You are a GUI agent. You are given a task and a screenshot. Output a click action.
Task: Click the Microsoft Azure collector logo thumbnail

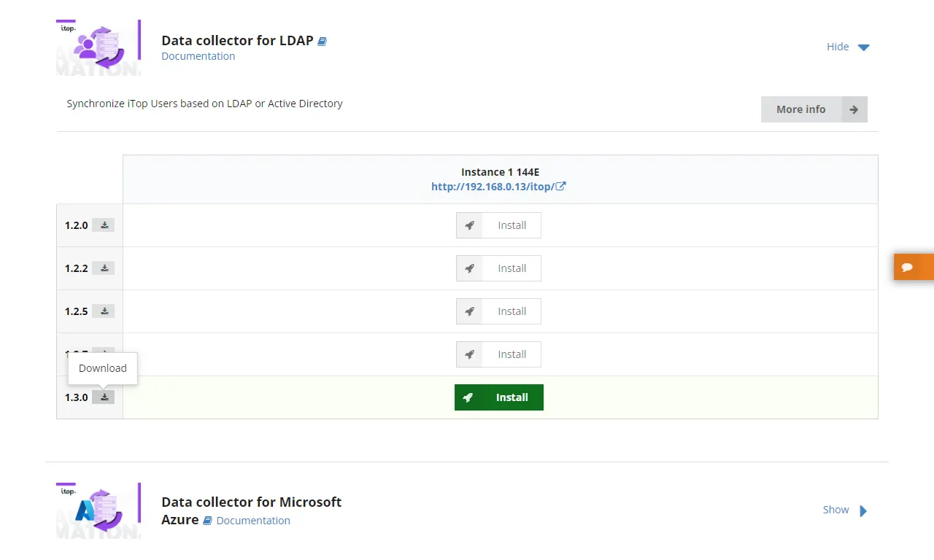click(x=99, y=510)
